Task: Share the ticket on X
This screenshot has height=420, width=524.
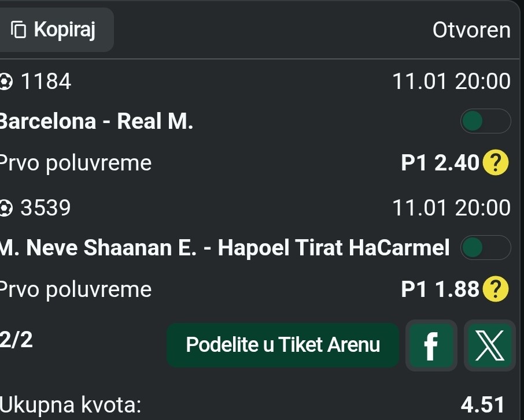Action: [x=489, y=345]
